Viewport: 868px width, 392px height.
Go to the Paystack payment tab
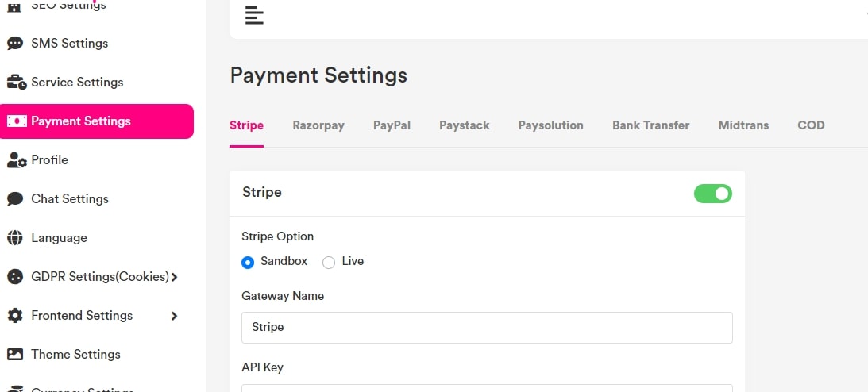(x=464, y=125)
